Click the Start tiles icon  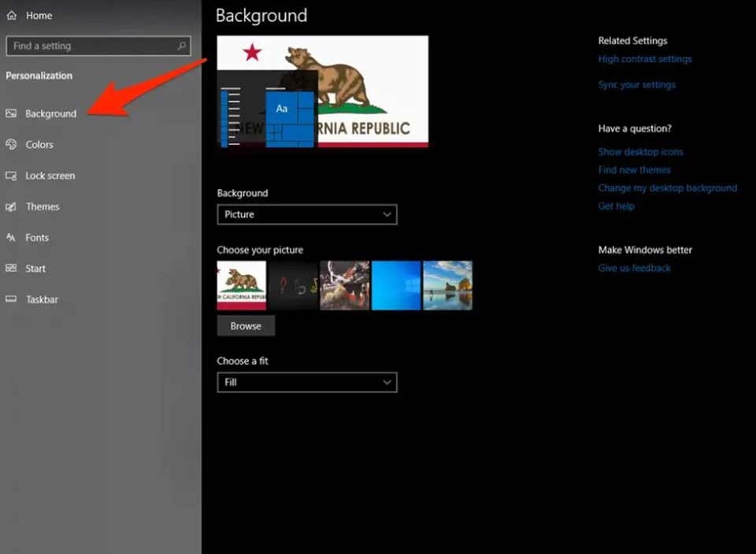(11, 268)
